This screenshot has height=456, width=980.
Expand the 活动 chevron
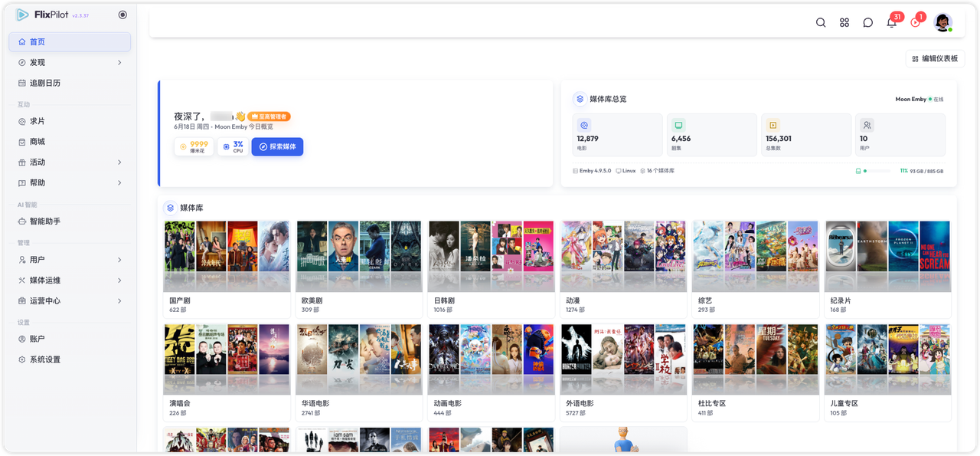tap(119, 162)
